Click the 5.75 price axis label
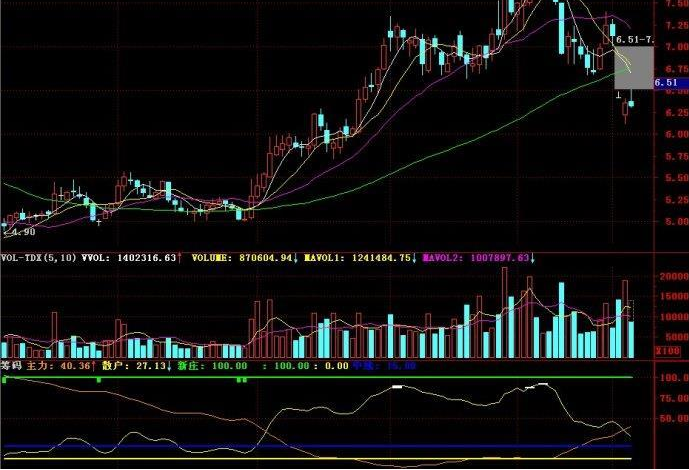Viewport: 689px width, 470px height. click(x=677, y=156)
